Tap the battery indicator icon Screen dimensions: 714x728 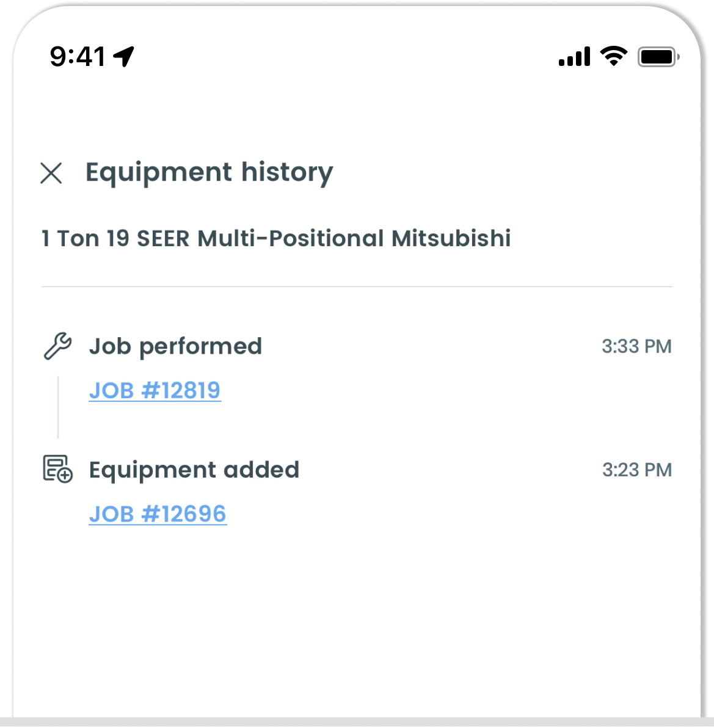pos(658,57)
